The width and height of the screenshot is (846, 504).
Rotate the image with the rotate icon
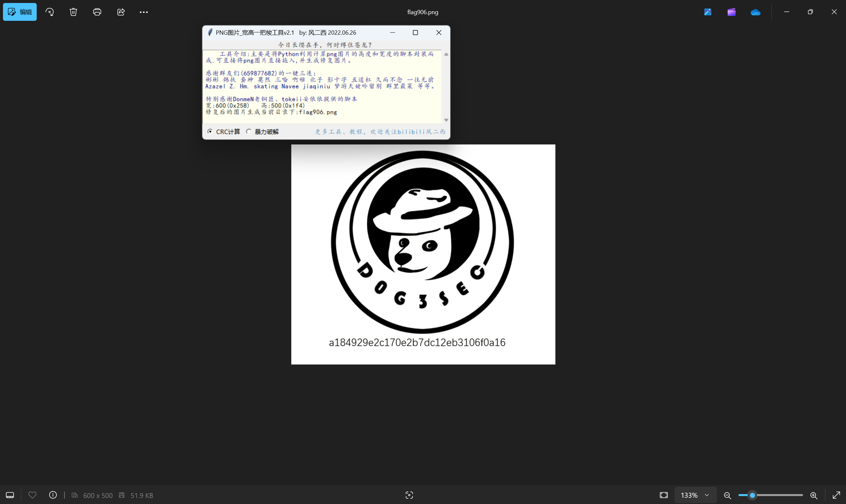point(50,12)
